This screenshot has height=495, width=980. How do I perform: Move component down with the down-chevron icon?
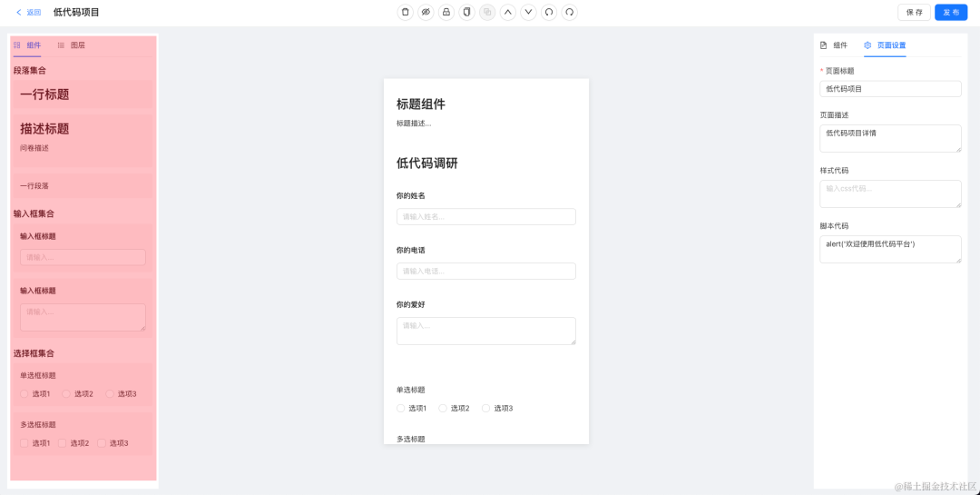tap(529, 12)
